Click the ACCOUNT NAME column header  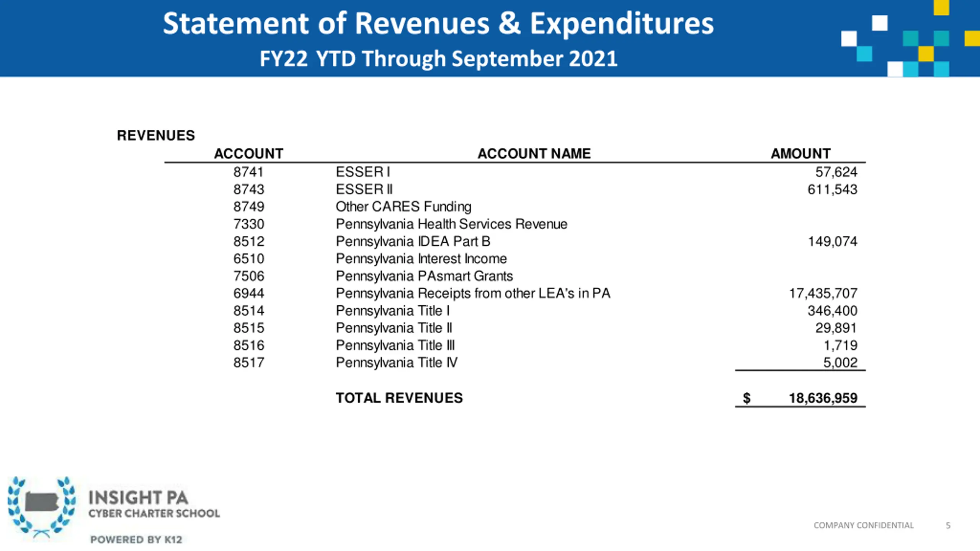click(534, 153)
